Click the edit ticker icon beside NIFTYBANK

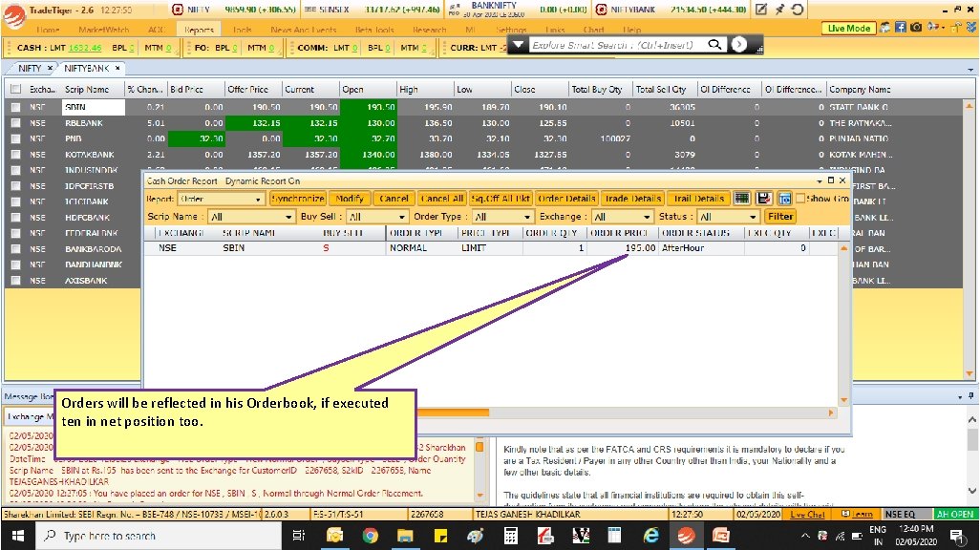(x=761, y=10)
